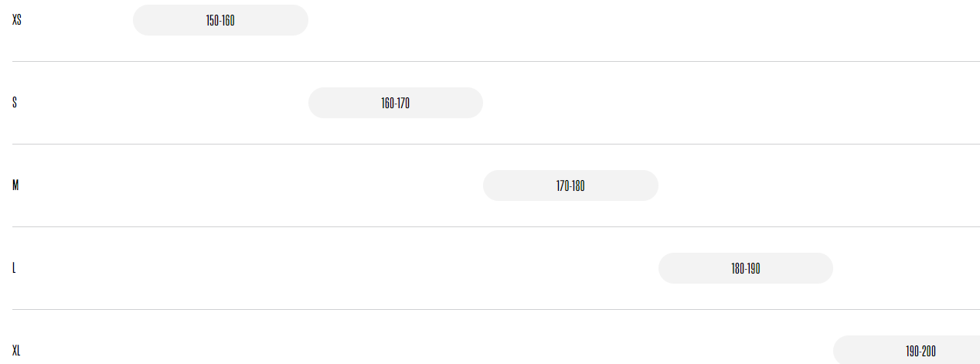Click the divider line below the S row
Viewport: 980px width, 364px height.
496,144
